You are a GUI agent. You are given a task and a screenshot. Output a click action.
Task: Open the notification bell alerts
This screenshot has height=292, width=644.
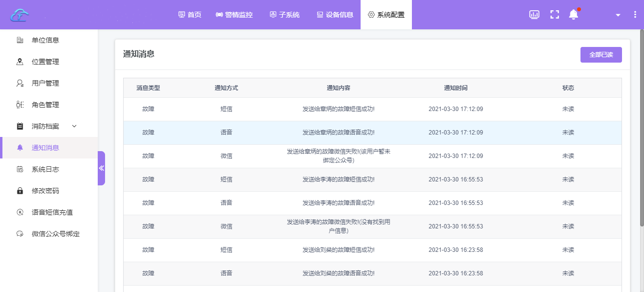574,15
